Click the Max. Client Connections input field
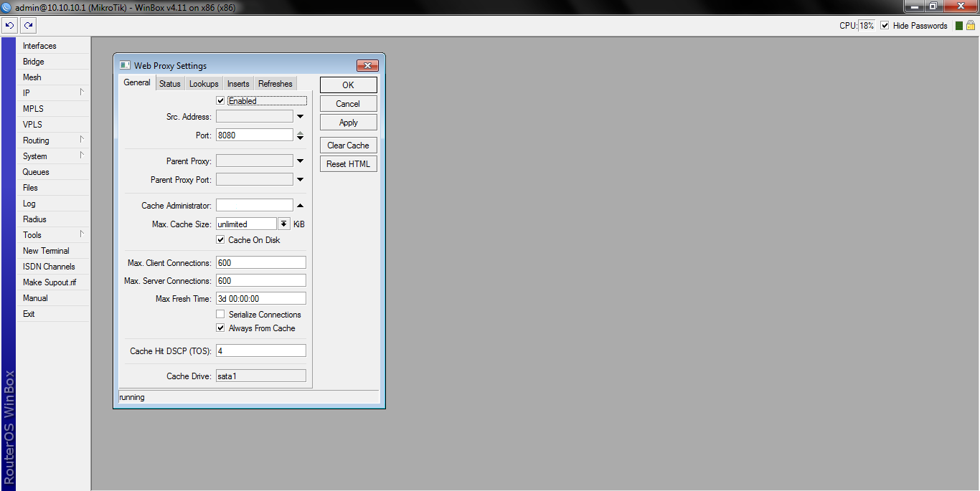980x491 pixels. (x=261, y=263)
